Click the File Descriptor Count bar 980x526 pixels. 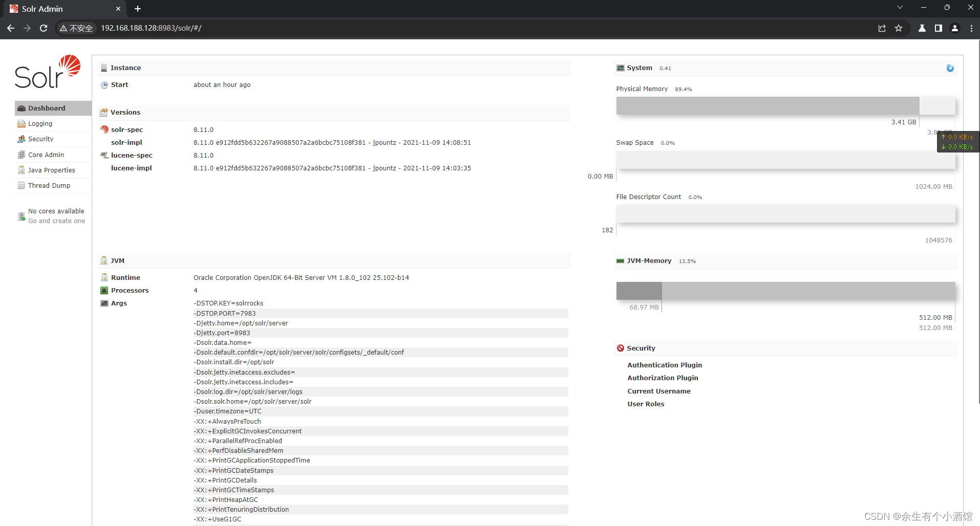pyautogui.click(x=786, y=213)
